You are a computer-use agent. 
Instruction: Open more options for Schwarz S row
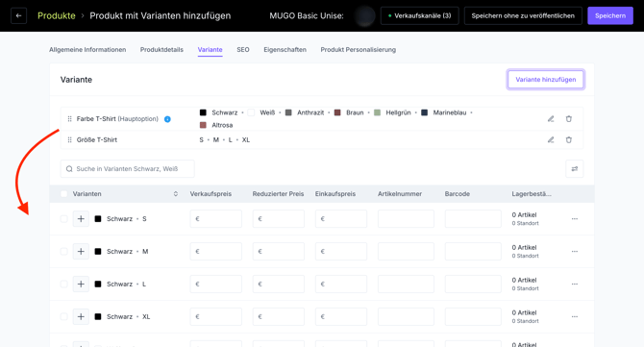pos(574,219)
